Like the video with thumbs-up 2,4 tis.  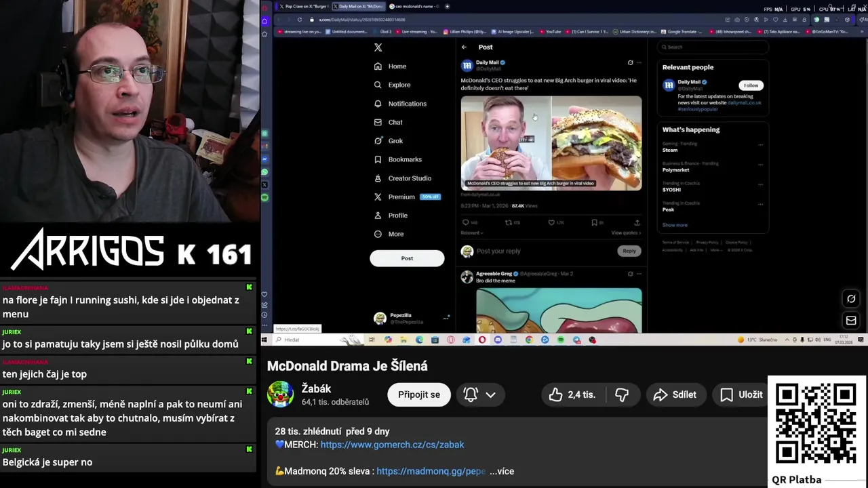pos(572,394)
